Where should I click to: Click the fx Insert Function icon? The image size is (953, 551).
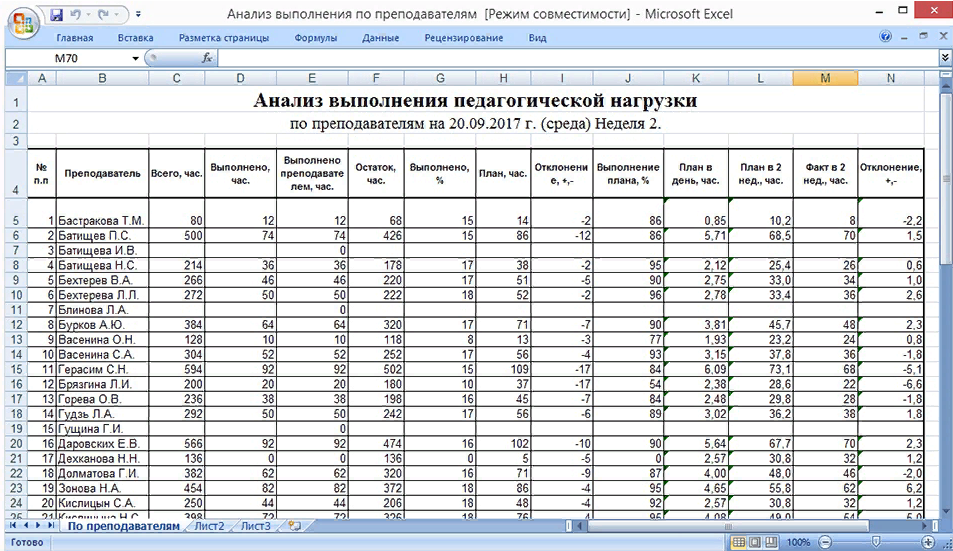[x=208, y=58]
